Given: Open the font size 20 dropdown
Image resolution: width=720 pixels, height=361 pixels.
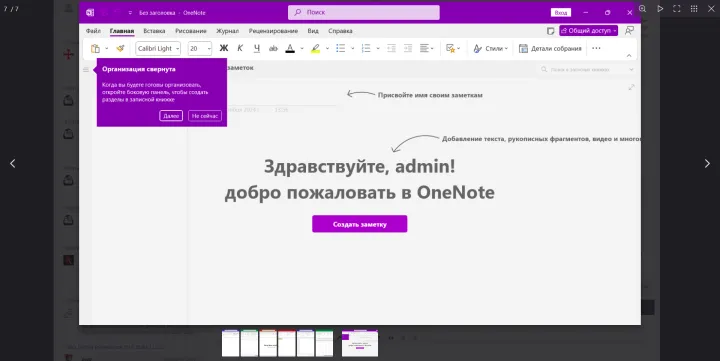Looking at the screenshot, I should [200, 48].
